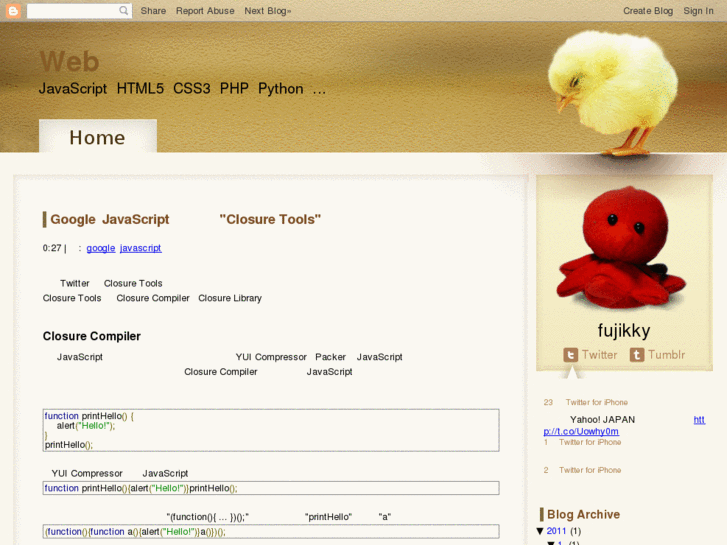The width and height of the screenshot is (727, 545).
Task: Click Create Blog link
Action: (x=648, y=11)
